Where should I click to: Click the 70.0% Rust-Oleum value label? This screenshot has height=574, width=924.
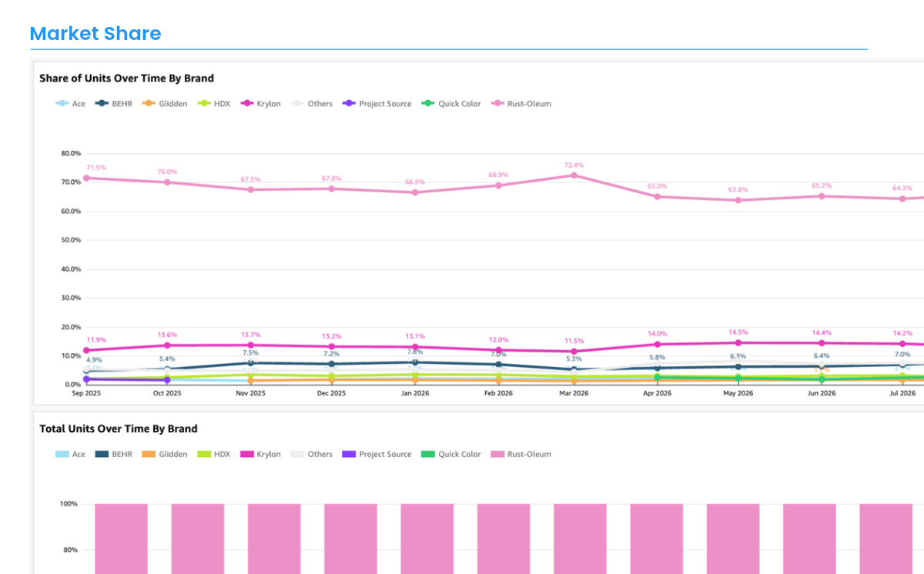(x=167, y=172)
